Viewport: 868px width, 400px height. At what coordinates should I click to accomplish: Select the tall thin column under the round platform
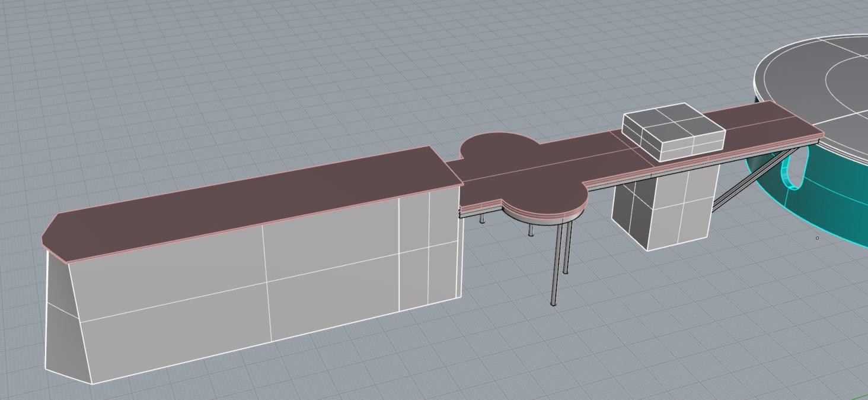[x=556, y=264]
